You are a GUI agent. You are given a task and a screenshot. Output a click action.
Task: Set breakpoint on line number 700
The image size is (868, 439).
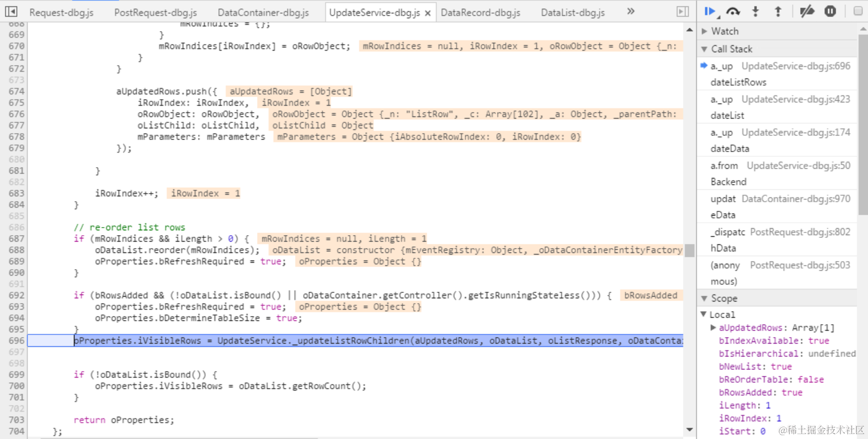17,386
